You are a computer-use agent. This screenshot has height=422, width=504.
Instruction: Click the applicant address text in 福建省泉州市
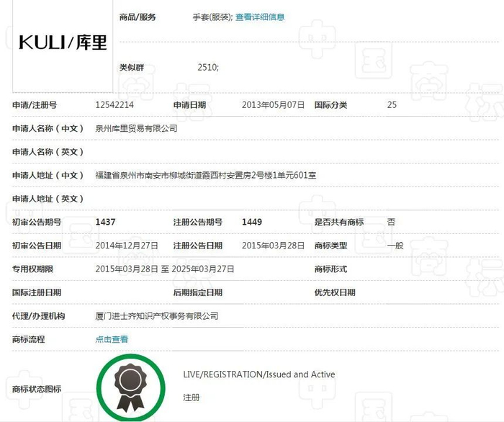tap(206, 175)
